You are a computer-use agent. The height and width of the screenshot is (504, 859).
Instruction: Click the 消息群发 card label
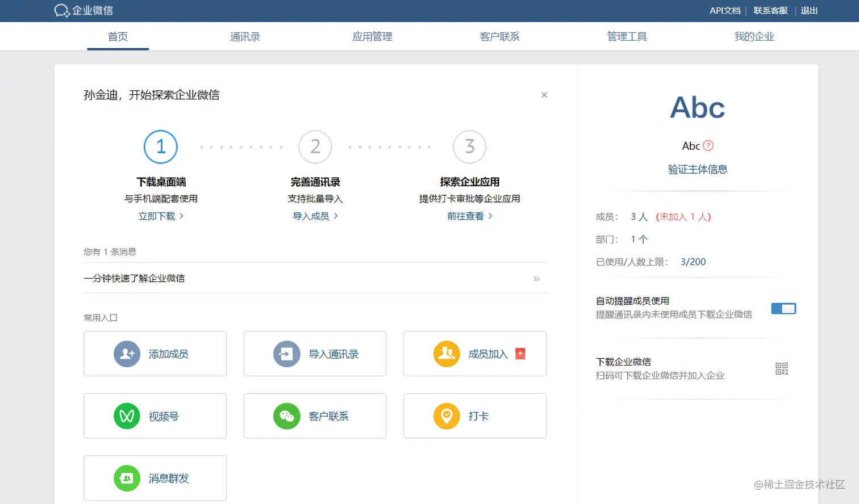coord(168,478)
